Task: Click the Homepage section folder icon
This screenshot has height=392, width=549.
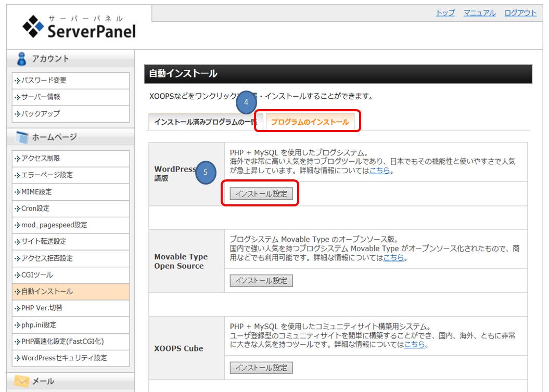Action: click(21, 137)
